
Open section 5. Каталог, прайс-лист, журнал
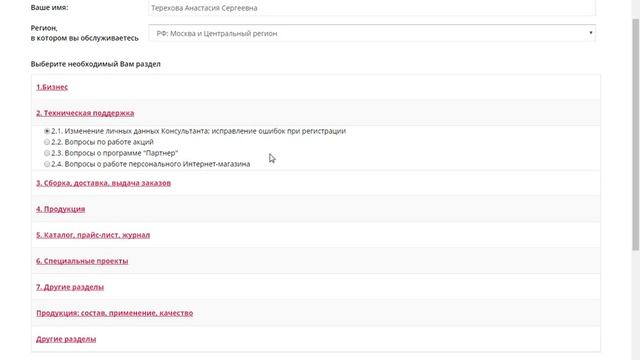pos(93,235)
